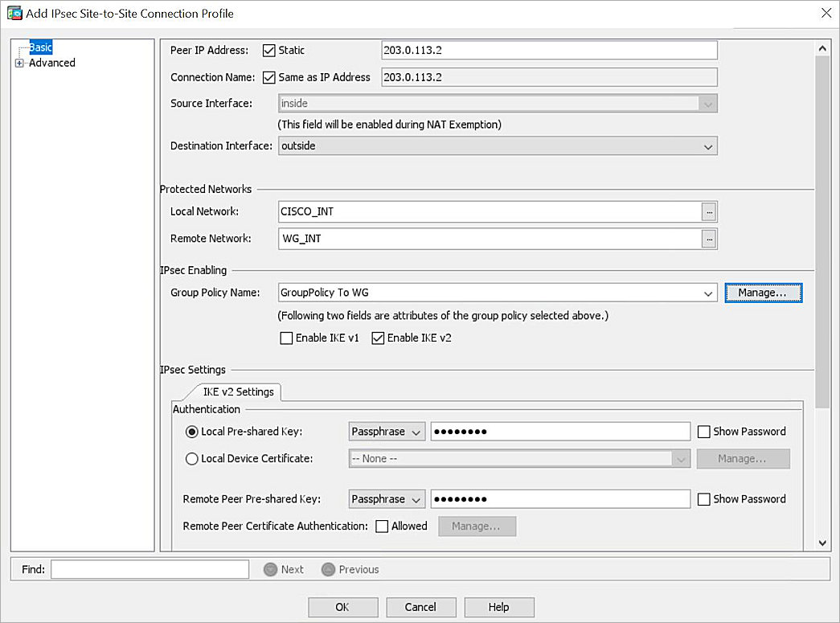The width and height of the screenshot is (840, 623).
Task: Click the Next search arrow icon
Action: pyautogui.click(x=270, y=569)
